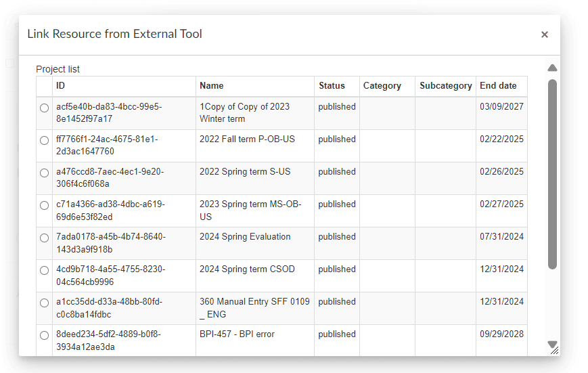The width and height of the screenshot is (588, 373).
Task: Click name 'BPI-457 - BPI error'
Action: click(237, 334)
